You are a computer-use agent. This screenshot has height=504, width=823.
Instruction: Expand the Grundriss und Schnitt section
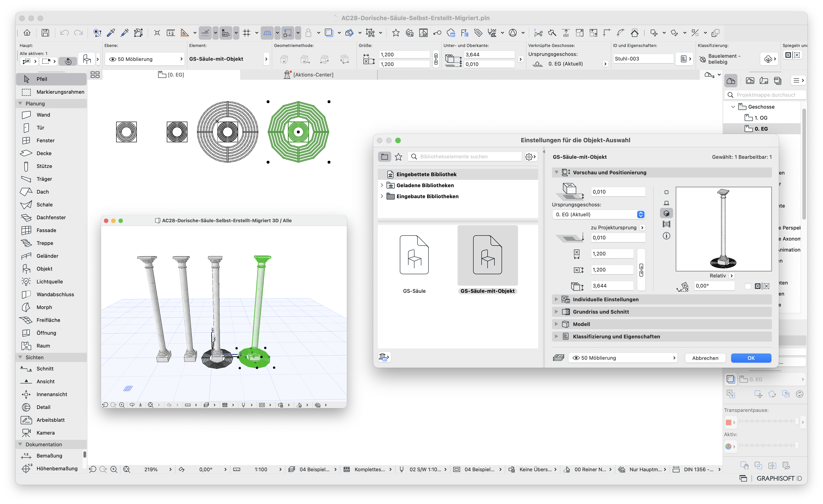(557, 312)
